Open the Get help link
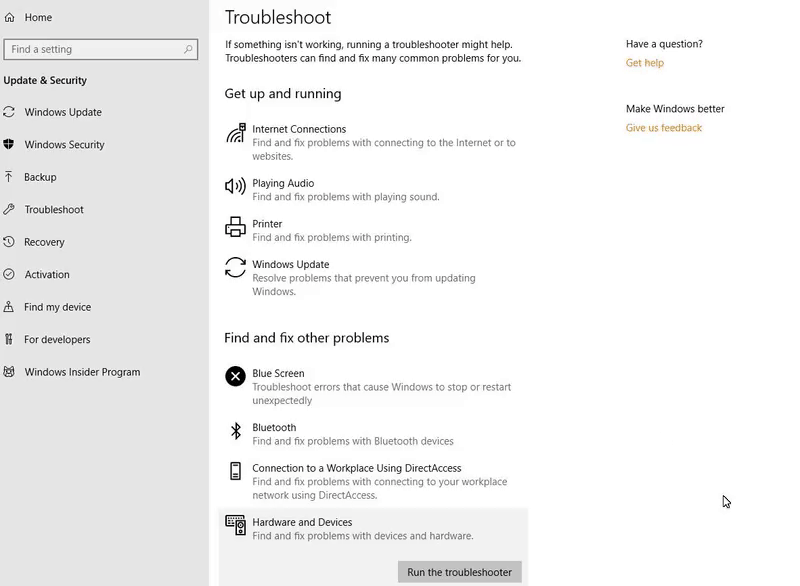This screenshot has height=586, width=800. (x=645, y=63)
